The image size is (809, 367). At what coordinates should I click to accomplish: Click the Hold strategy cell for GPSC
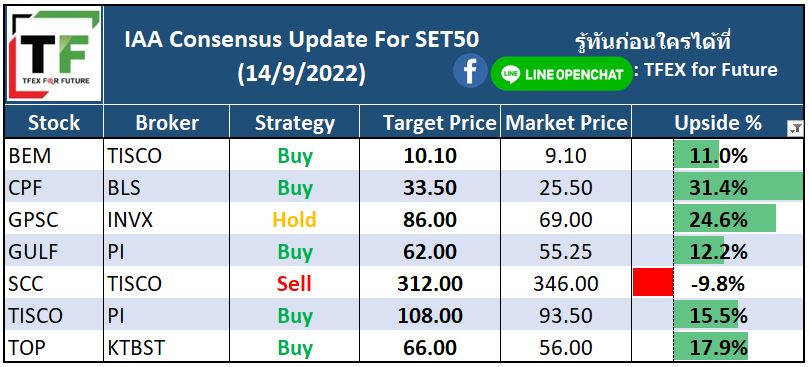295,219
